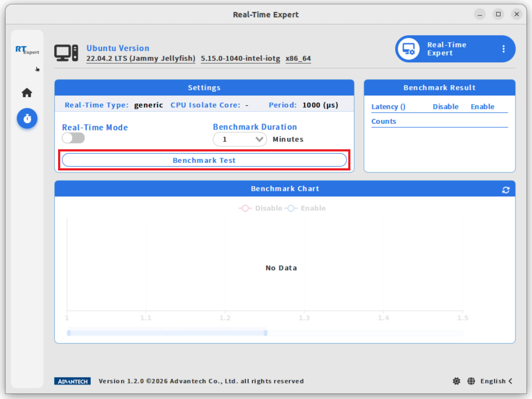Open the Benchmark Duration dropdown
532x399 pixels.
[240, 139]
